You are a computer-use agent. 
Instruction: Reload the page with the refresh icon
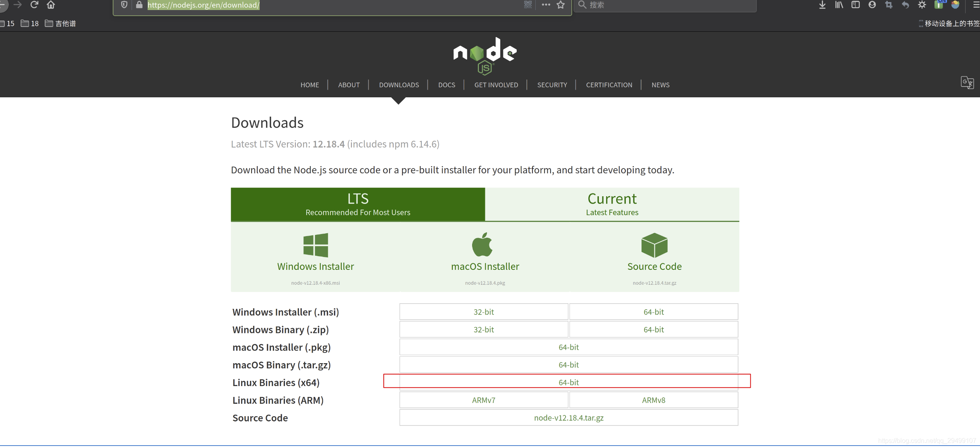tap(34, 5)
